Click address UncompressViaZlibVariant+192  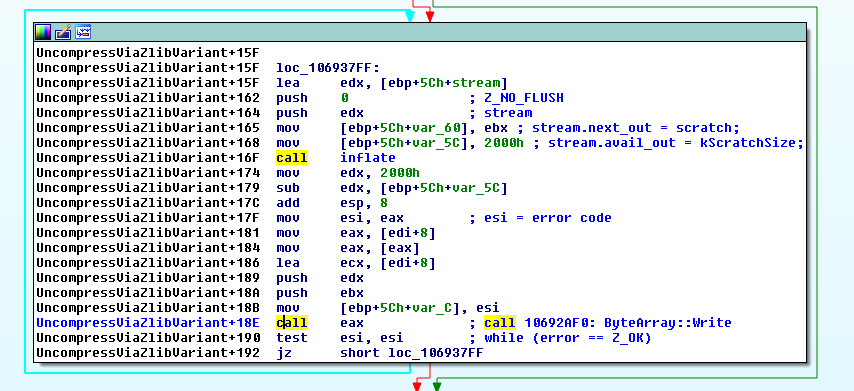(x=148, y=353)
